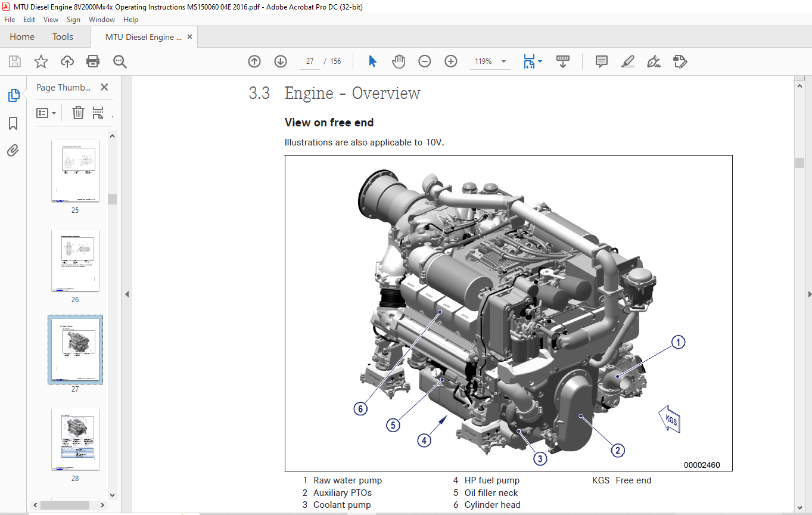This screenshot has height=515, width=812.
Task: Click the Print Pages thumbnail icon
Action: point(98,113)
